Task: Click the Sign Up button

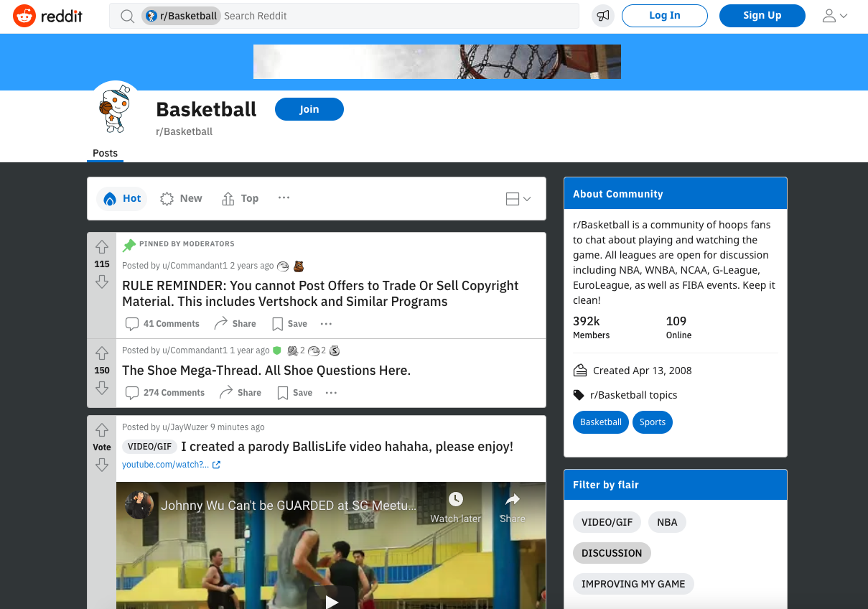Action: click(762, 16)
